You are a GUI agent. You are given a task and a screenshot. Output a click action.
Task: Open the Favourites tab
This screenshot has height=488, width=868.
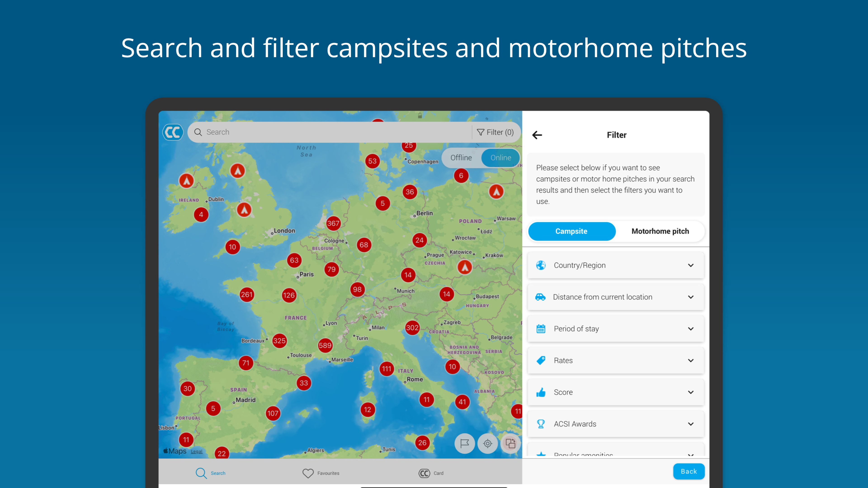(x=321, y=473)
